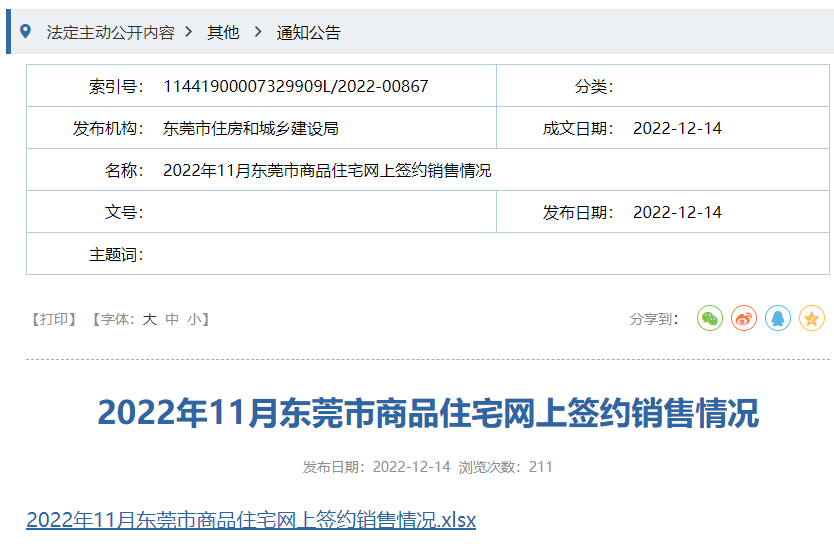Image resolution: width=834 pixels, height=556 pixels.
Task: Download 2022年11月东莞市商品住宅网上签约销售情况.xlsx attachment
Action: pyautogui.click(x=251, y=519)
